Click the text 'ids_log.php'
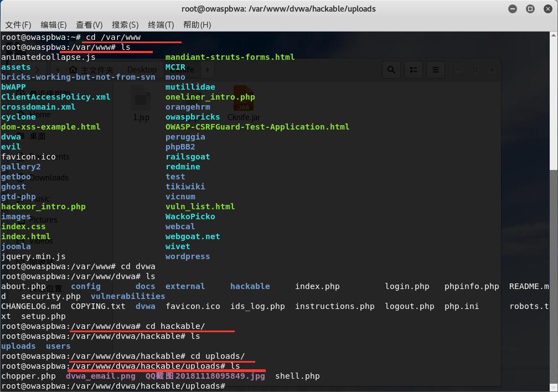The image size is (558, 392). pos(257,306)
